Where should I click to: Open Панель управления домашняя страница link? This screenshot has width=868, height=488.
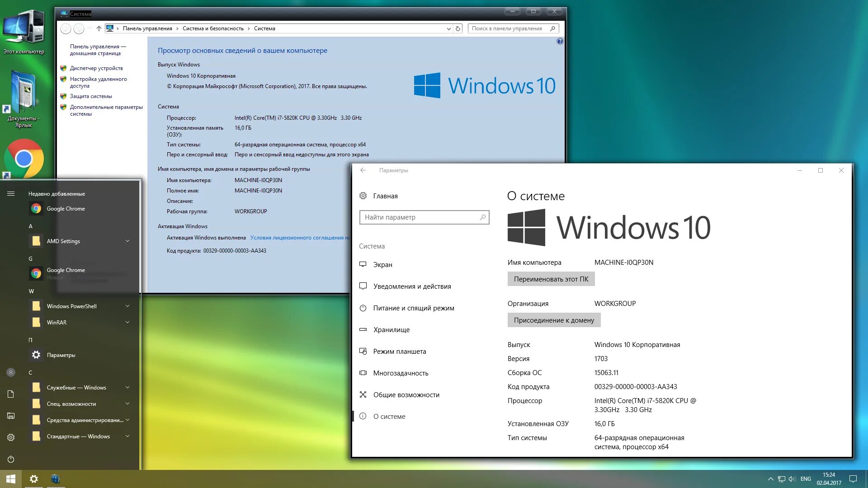pyautogui.click(x=98, y=50)
